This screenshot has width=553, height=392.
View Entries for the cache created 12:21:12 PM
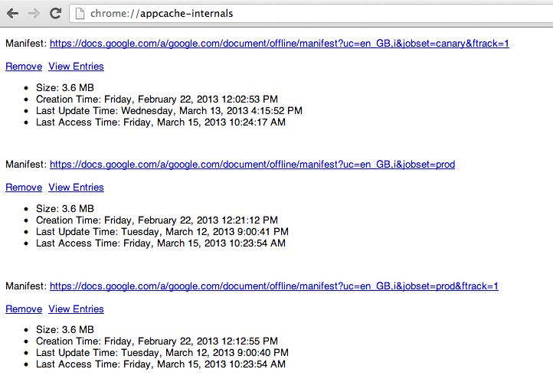(x=76, y=188)
